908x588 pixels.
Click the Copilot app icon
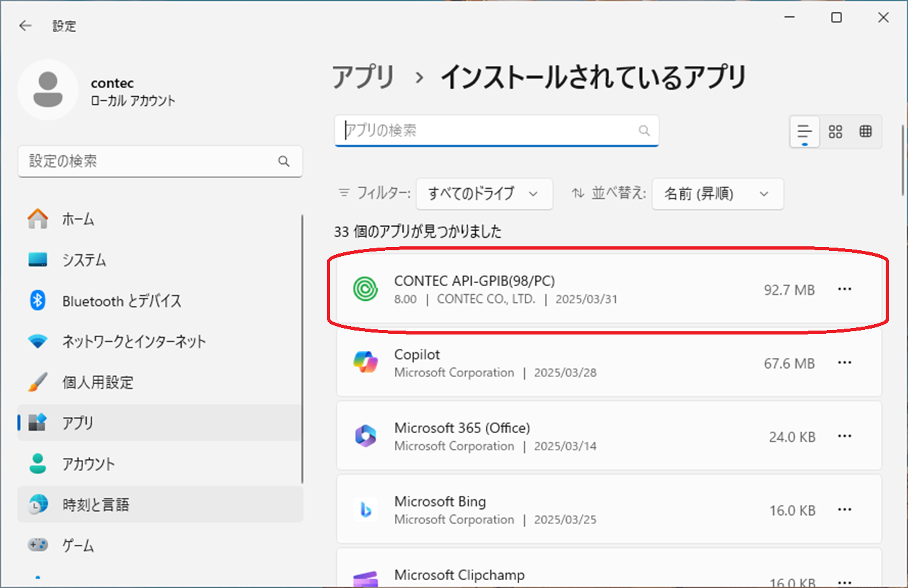click(365, 362)
